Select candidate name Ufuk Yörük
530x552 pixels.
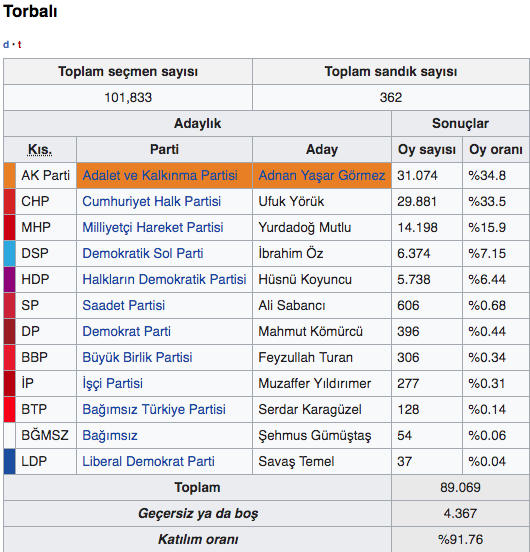291,201
